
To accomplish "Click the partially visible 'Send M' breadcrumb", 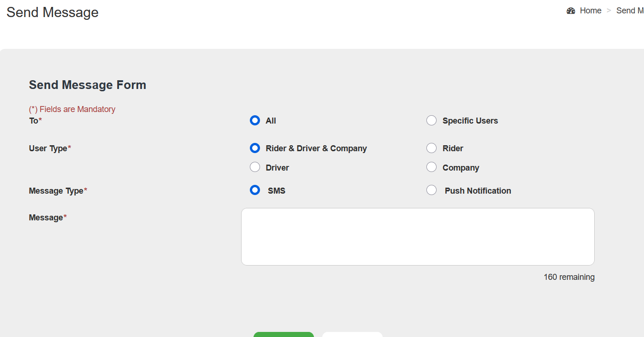I will (x=630, y=11).
